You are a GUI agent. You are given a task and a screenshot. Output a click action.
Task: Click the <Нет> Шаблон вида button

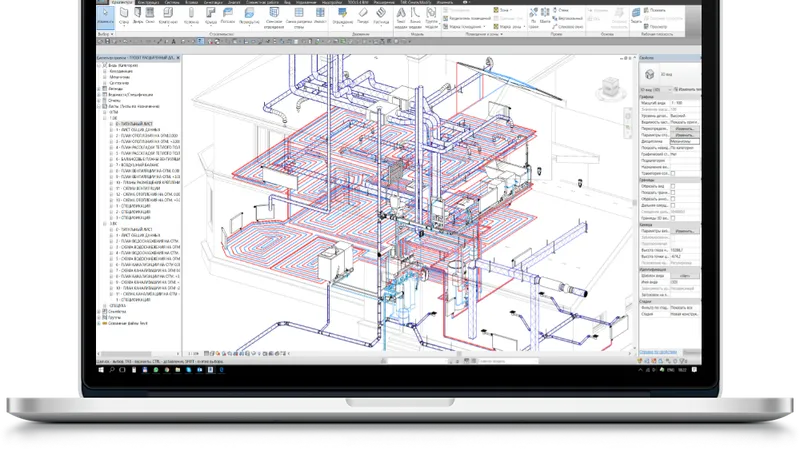685,276
